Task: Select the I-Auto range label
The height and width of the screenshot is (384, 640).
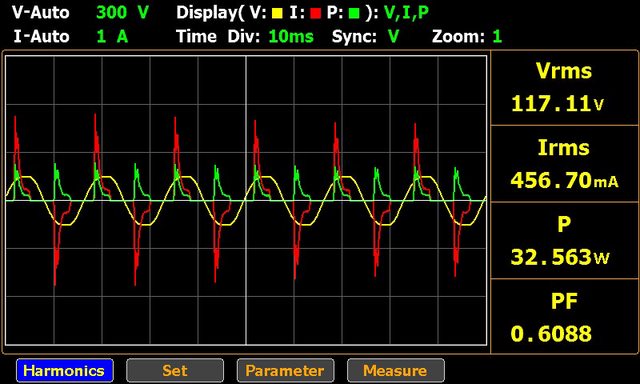Action: pos(41,37)
